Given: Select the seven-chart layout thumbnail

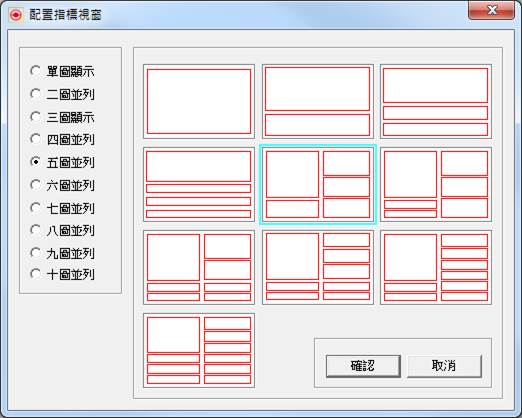Looking at the screenshot, I should (x=199, y=267).
